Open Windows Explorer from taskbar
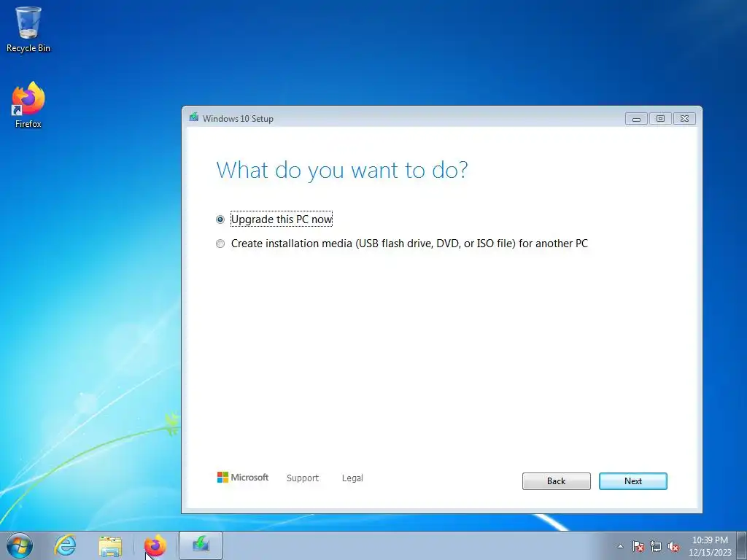The image size is (747, 560). 110,545
